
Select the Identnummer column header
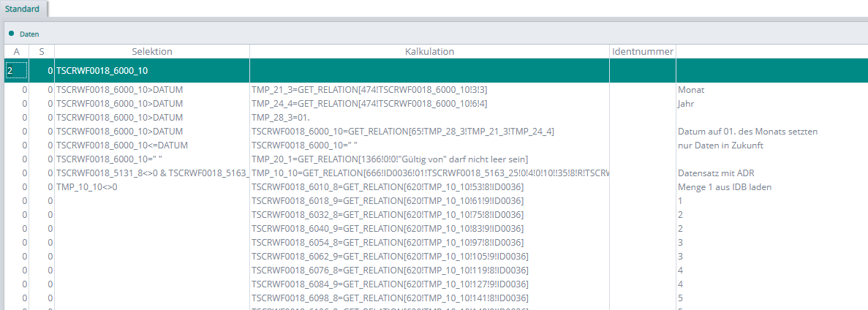[642, 51]
